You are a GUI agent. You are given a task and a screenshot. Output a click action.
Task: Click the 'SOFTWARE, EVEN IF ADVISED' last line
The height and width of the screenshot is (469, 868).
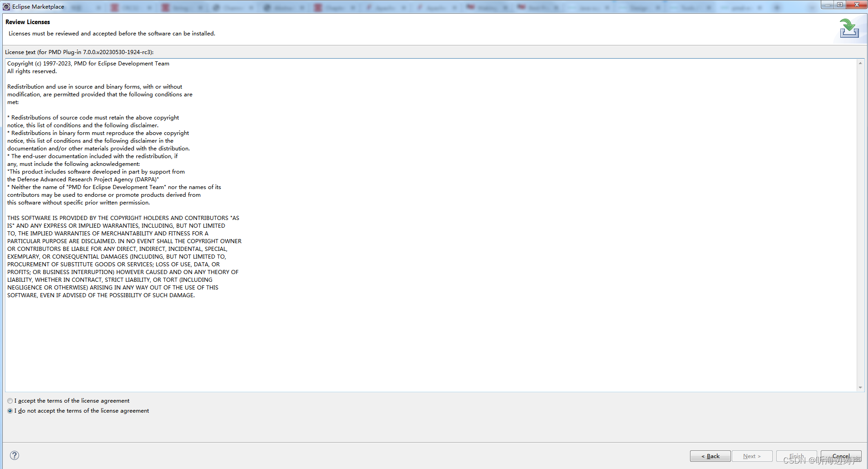(101, 295)
